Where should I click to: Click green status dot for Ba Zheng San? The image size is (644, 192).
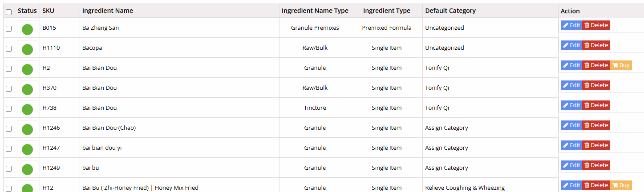point(27,30)
